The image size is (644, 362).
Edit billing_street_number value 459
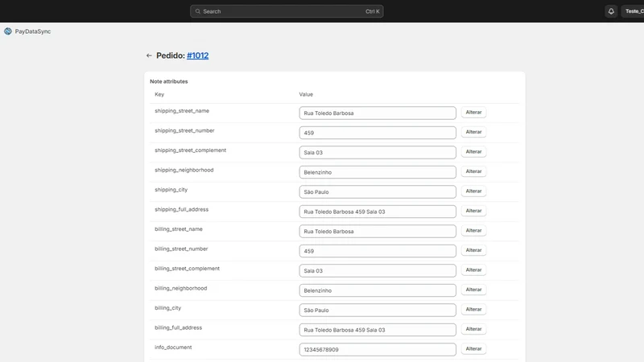378,251
